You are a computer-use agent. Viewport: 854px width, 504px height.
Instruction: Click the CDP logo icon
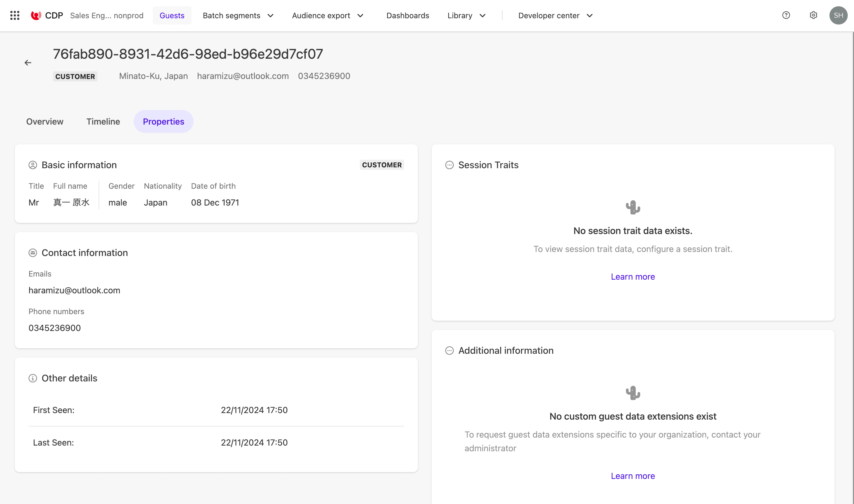[36, 15]
